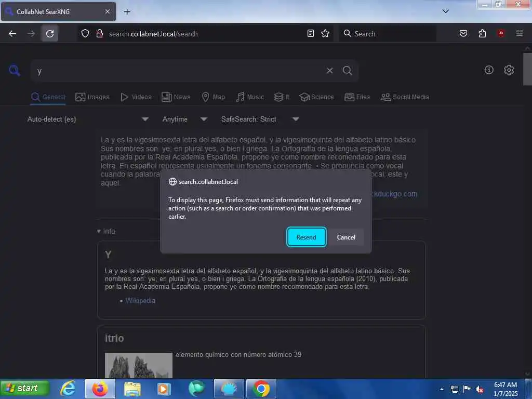Click the SearXNG logo icon
This screenshot has width=532, height=399.
(15, 70)
